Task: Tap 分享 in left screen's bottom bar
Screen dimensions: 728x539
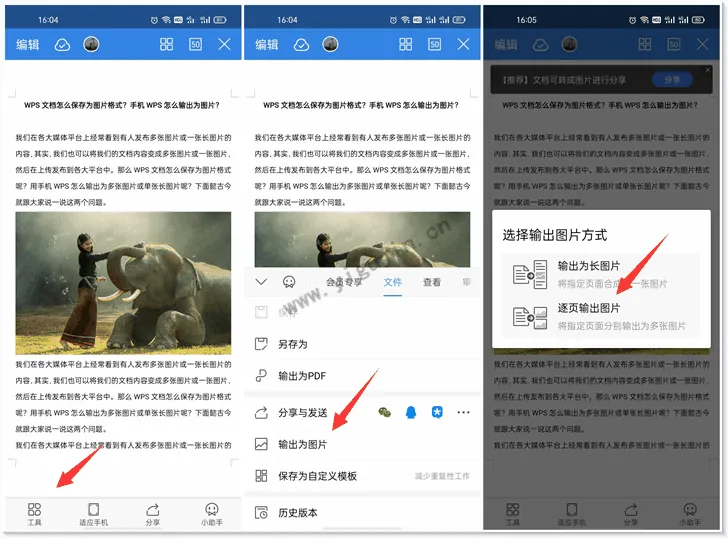Action: coord(153,514)
